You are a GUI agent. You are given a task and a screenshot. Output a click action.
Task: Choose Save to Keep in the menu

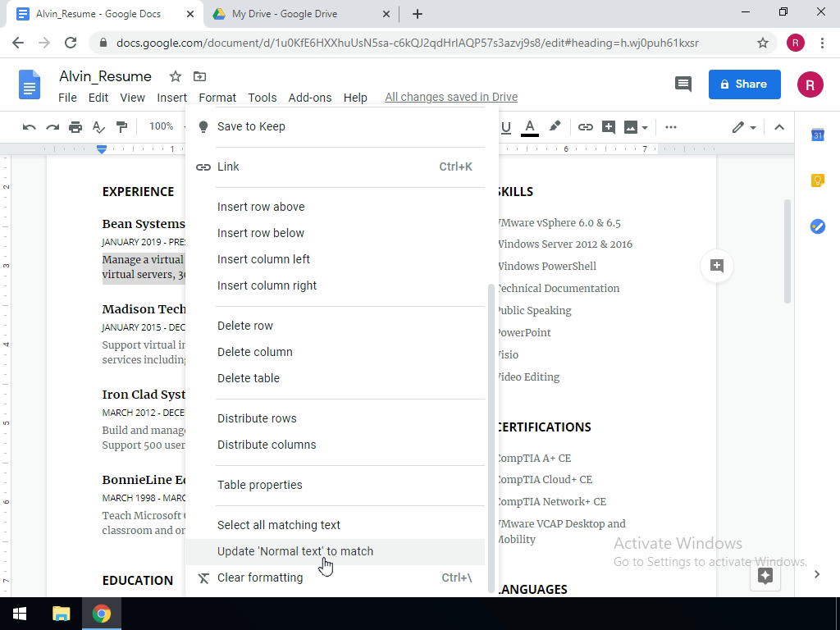tap(336, 126)
